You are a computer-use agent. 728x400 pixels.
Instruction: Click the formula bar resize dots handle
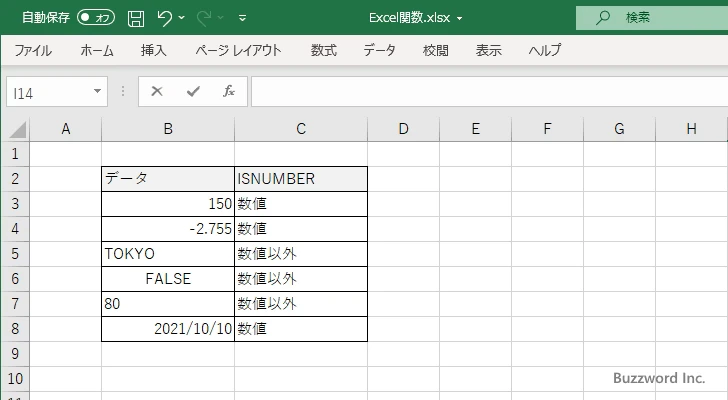(x=123, y=91)
